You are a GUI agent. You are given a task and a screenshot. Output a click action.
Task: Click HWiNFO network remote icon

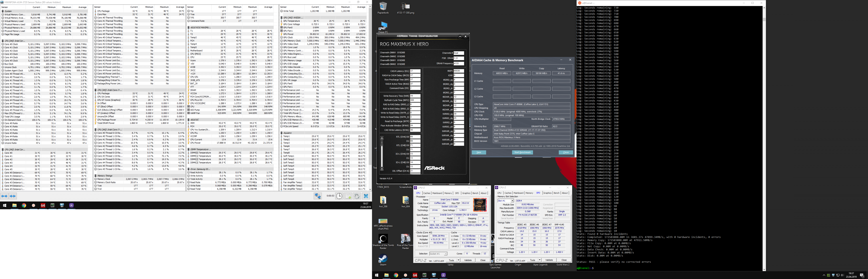click(x=318, y=196)
